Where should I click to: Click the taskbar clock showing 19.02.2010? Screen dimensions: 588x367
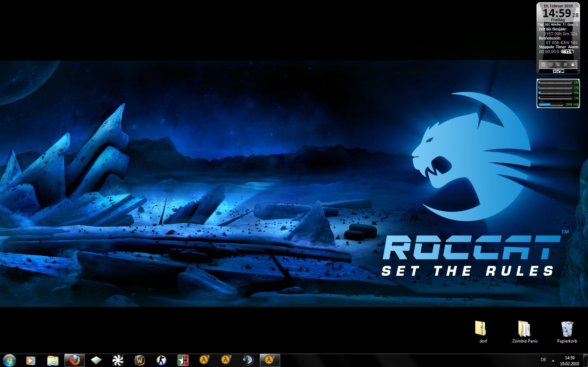[x=569, y=360]
